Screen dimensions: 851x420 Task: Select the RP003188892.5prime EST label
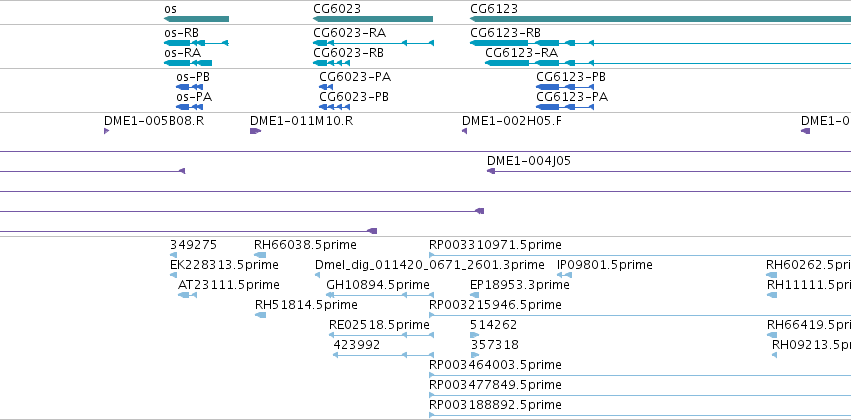[x=495, y=405]
